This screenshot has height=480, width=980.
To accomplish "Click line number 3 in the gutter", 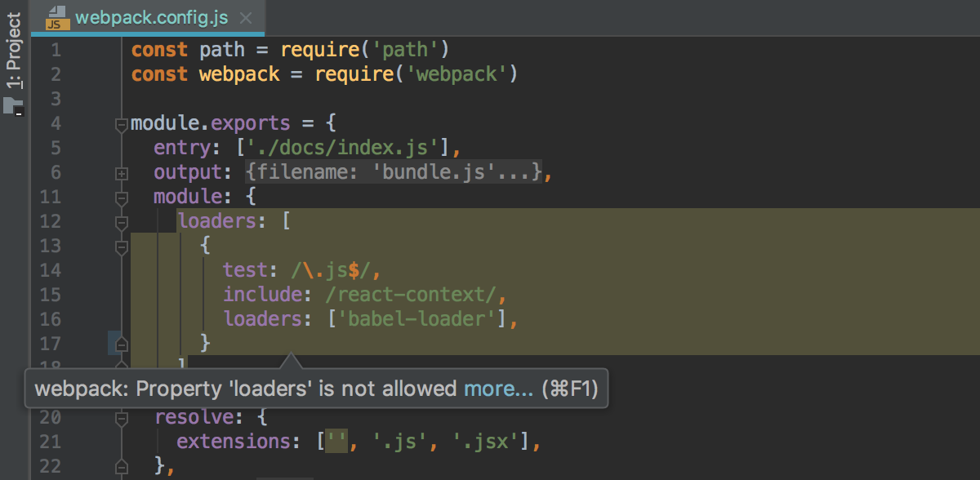I will click(x=56, y=99).
